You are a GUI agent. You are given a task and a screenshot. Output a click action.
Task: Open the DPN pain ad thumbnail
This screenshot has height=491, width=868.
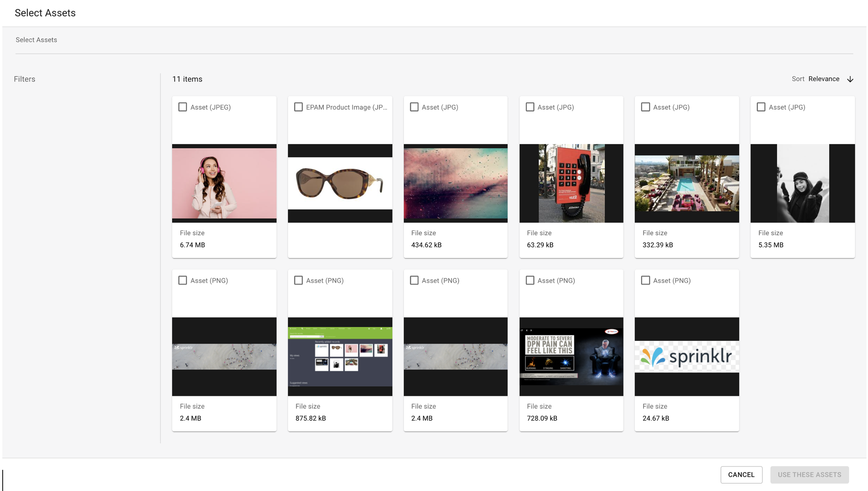pos(571,356)
